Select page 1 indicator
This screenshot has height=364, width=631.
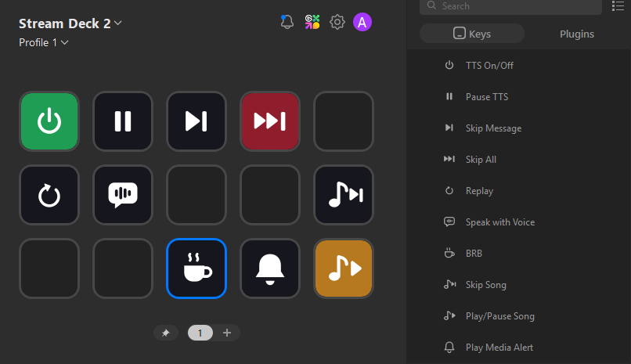click(x=200, y=333)
